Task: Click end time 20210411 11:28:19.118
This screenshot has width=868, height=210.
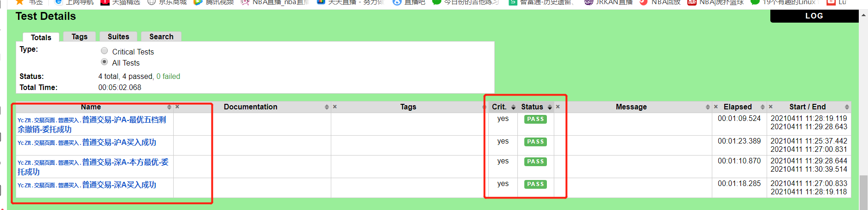Action: click(809, 192)
